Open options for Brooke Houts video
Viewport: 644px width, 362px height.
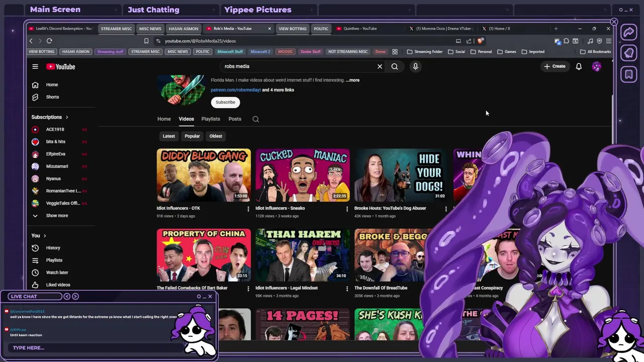[x=446, y=209]
